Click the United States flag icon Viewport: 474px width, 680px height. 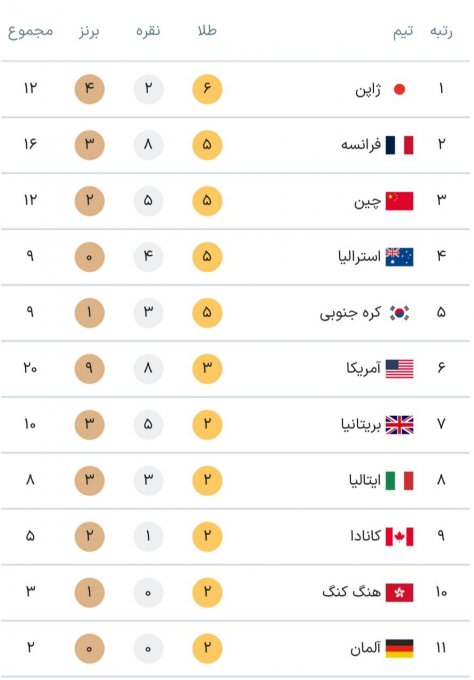tap(399, 369)
